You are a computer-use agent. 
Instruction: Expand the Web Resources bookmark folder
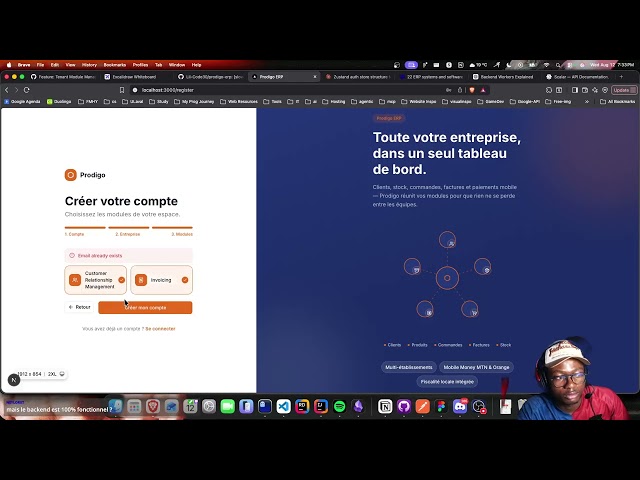click(x=239, y=102)
